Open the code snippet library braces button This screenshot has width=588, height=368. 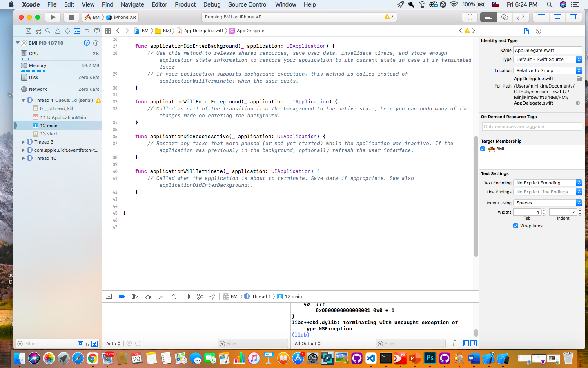470,17
